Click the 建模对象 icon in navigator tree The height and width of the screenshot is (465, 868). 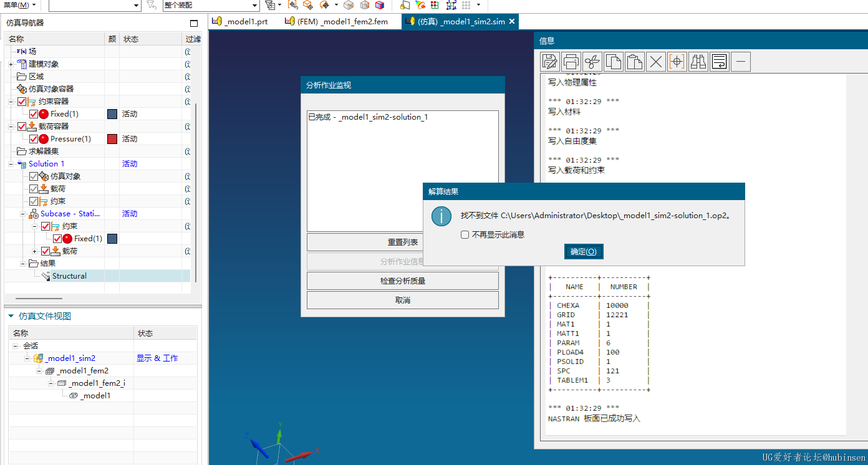(22, 64)
